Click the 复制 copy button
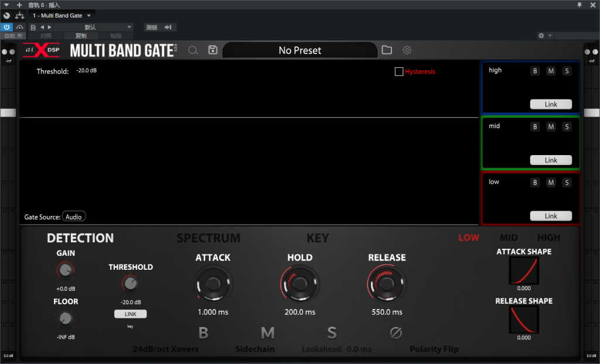Screen dimensions: 600x364 pyautogui.click(x=81, y=36)
